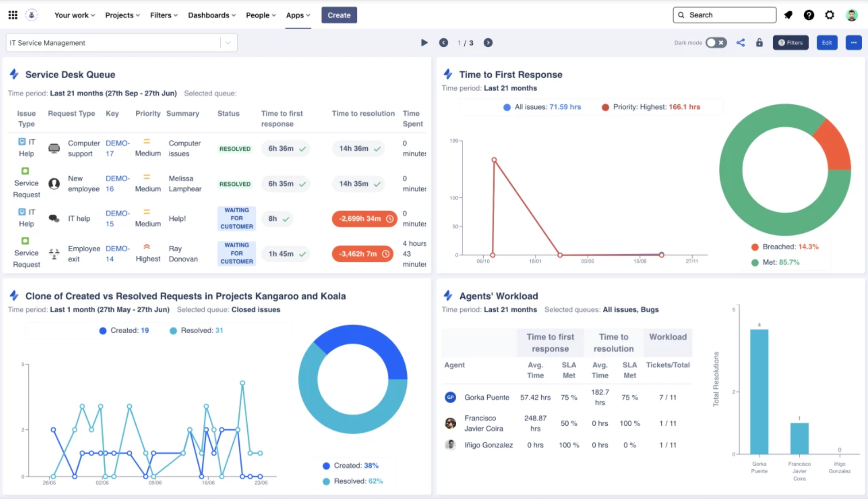This screenshot has width=868, height=499.
Task: Click the lock icon next to share button
Action: (x=759, y=42)
